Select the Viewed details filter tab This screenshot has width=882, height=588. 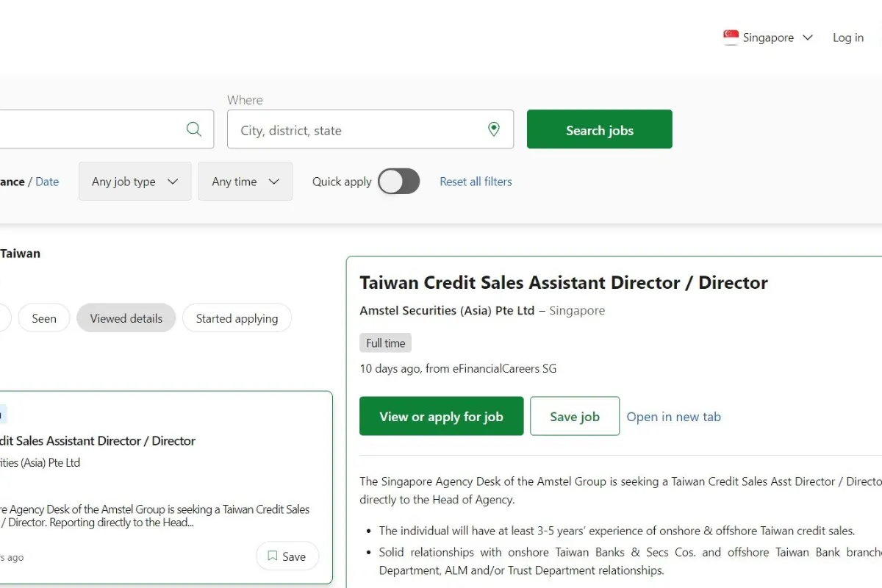tap(126, 318)
